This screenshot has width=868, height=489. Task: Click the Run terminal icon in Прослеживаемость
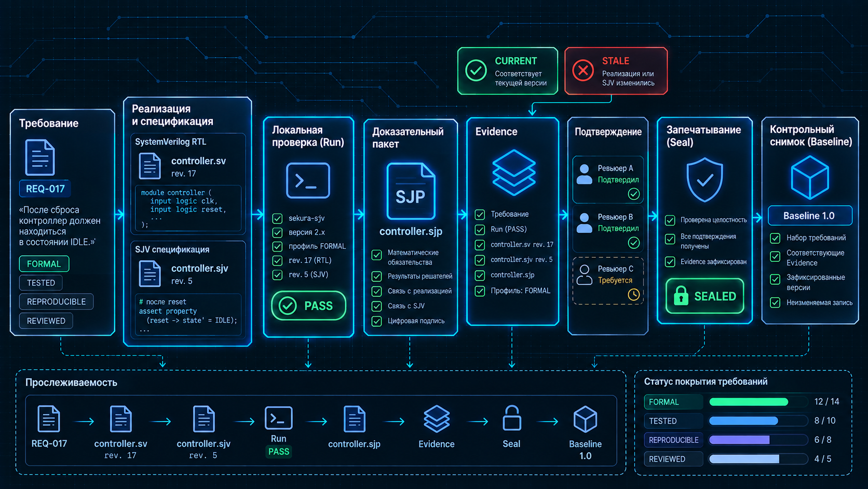[279, 418]
